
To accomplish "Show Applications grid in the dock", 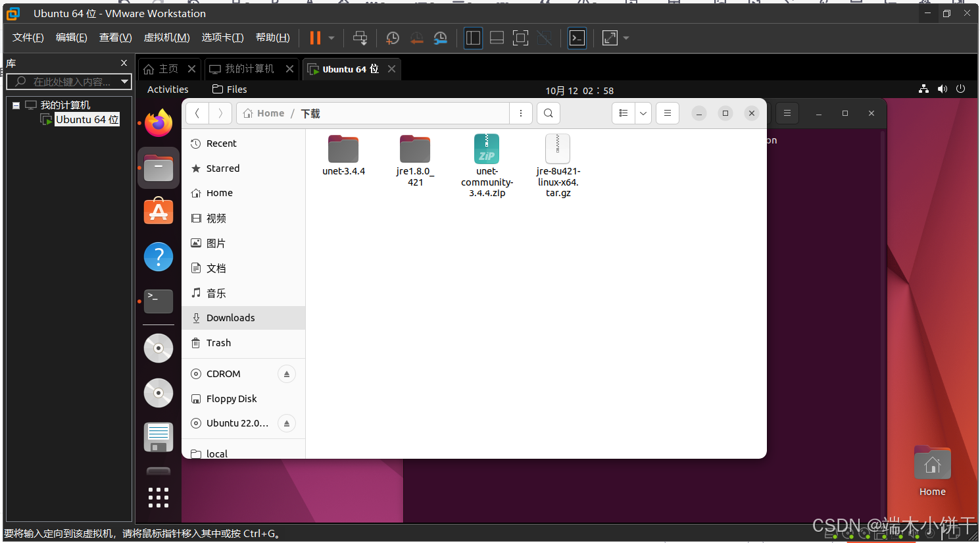I will (159, 498).
